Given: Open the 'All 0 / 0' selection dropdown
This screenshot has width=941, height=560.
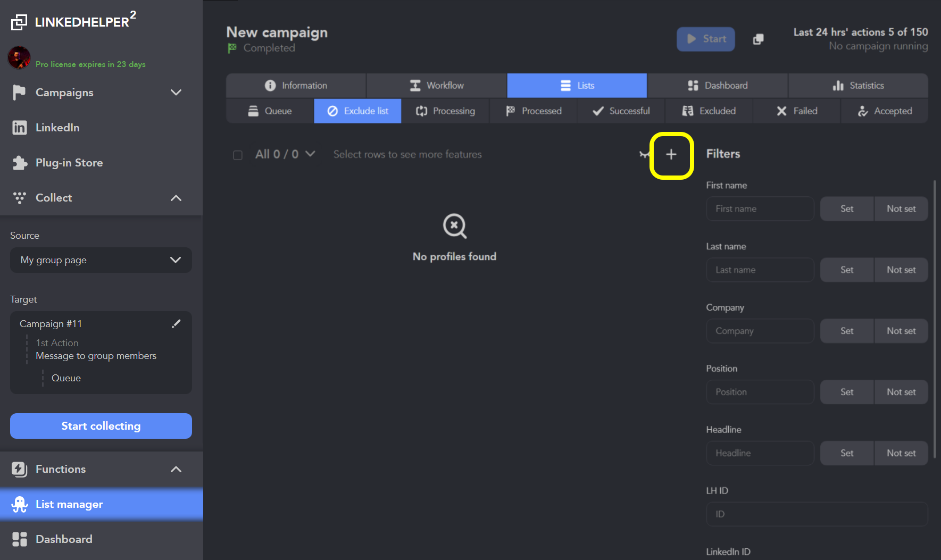Looking at the screenshot, I should (x=286, y=154).
